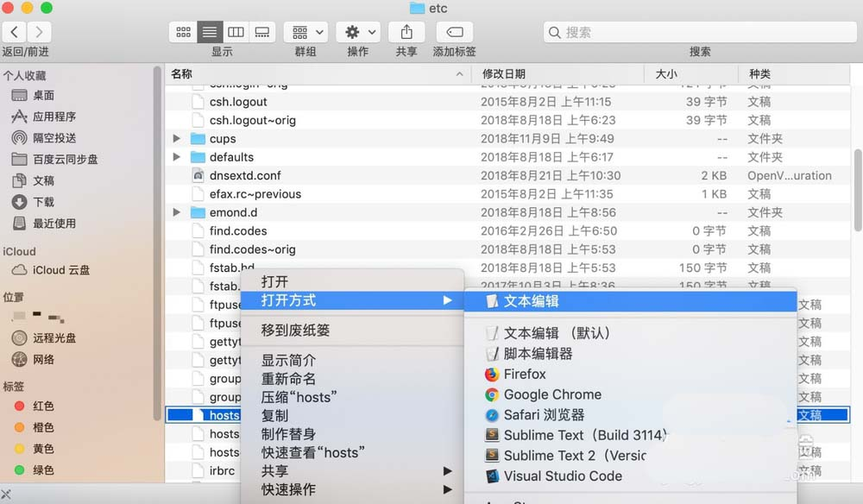The image size is (863, 504).
Task: Switch to column view in toolbar
Action: coord(236,32)
